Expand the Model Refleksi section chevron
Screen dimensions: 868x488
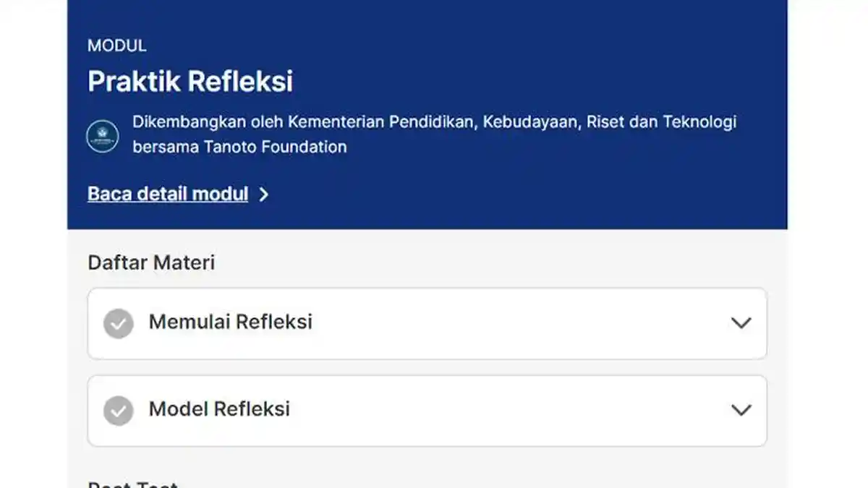tap(741, 410)
